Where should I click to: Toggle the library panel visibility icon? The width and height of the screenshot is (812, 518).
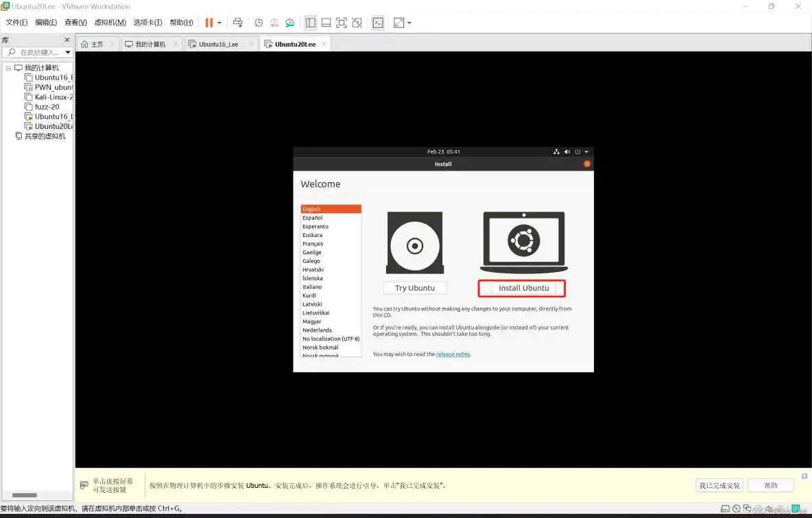310,23
